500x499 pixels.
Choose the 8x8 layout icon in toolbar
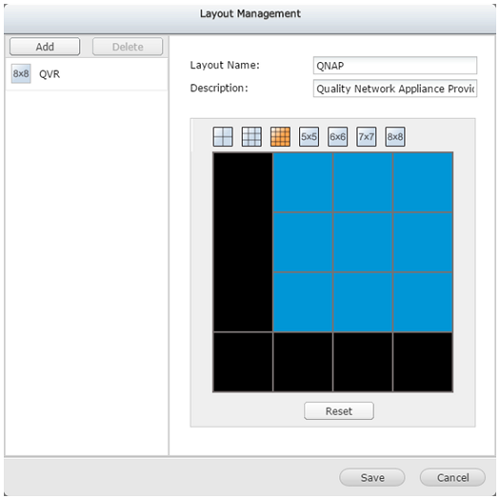pos(395,137)
